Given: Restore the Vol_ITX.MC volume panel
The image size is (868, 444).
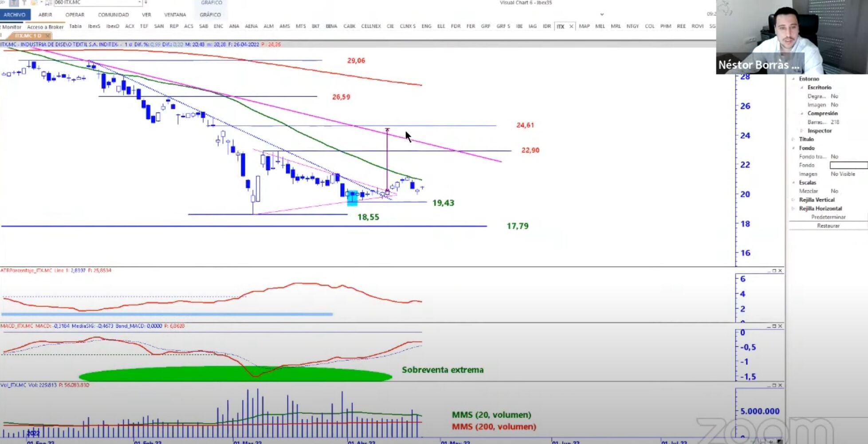Looking at the screenshot, I should pyautogui.click(x=774, y=385).
